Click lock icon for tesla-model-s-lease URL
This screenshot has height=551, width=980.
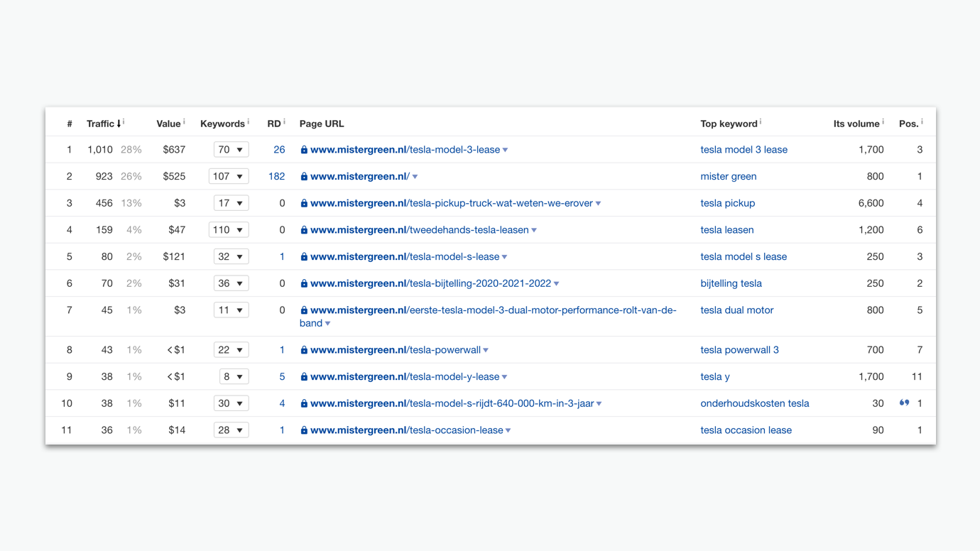tap(304, 257)
